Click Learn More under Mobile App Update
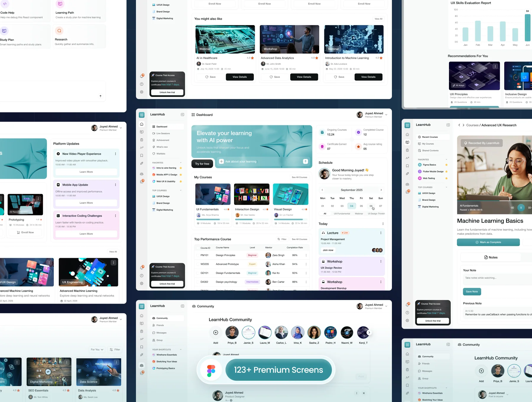Image resolution: width=532 pixels, height=402 pixels. point(86,203)
